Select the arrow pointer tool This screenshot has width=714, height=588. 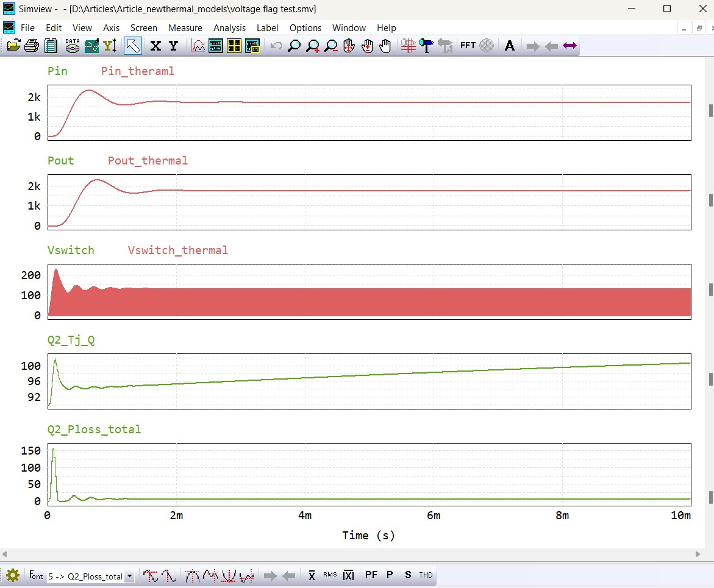pyautogui.click(x=132, y=46)
